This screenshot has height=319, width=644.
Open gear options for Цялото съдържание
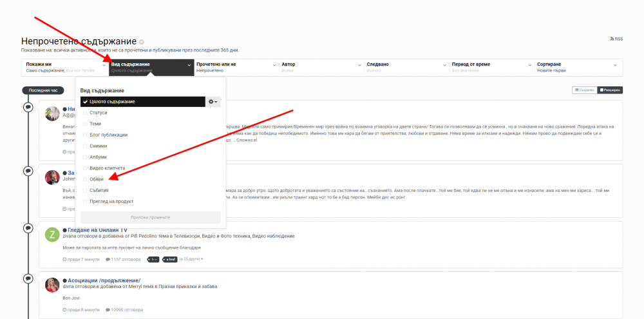tap(213, 102)
